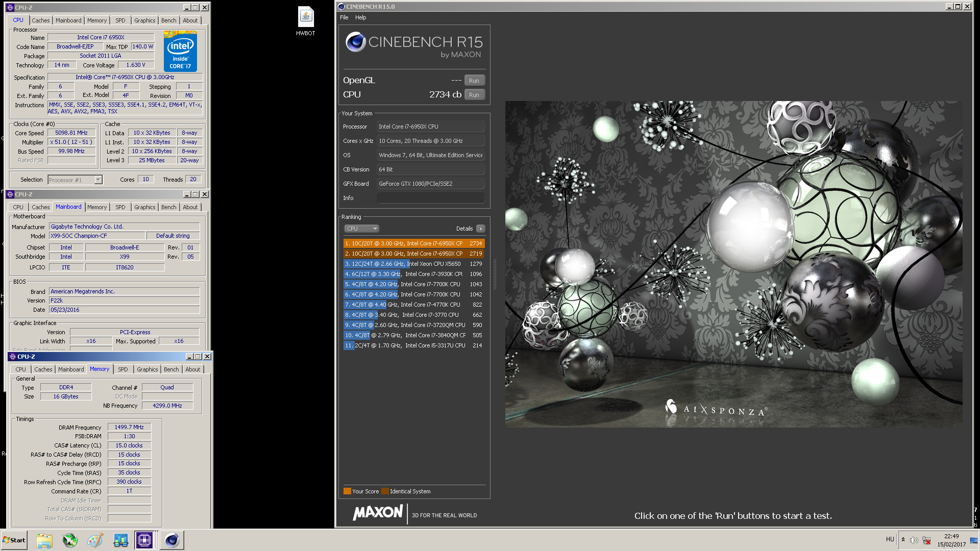Viewport: 980px width, 551px height.
Task: Click the NB Frequency value 4299.0 MHz
Action: click(x=167, y=406)
